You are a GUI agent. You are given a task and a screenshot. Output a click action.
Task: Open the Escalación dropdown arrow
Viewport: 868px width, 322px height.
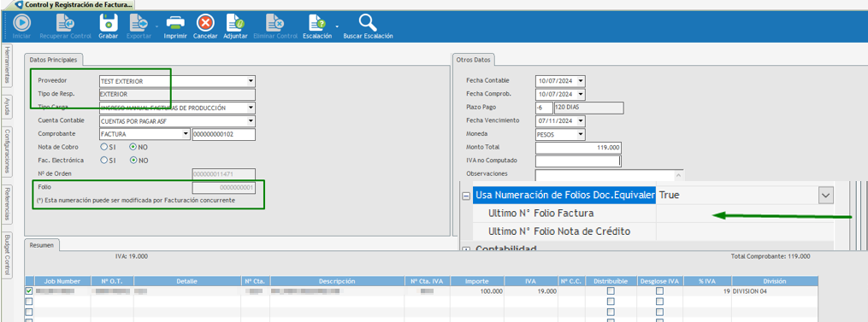(337, 26)
